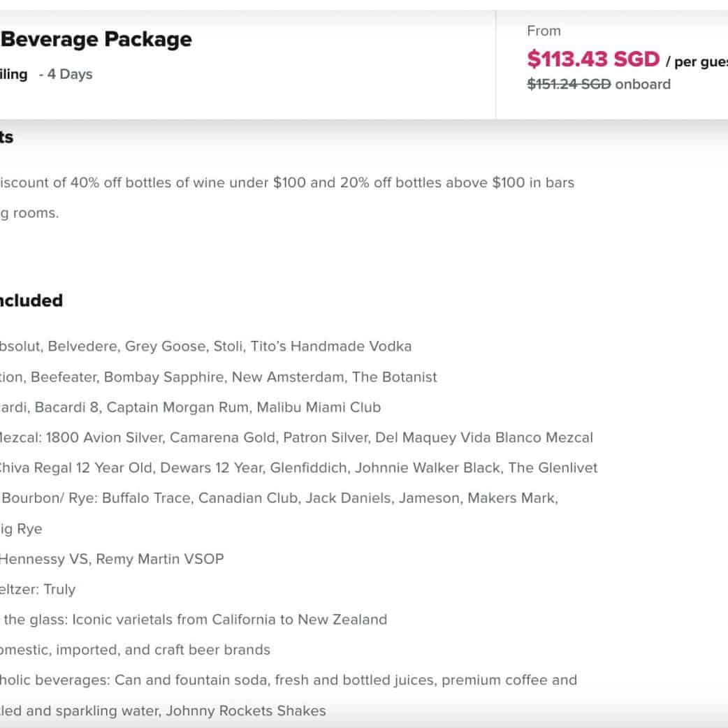Viewport: 728px width, 728px height.
Task: Click the 'eltzer: Truly' line
Action: (38, 590)
